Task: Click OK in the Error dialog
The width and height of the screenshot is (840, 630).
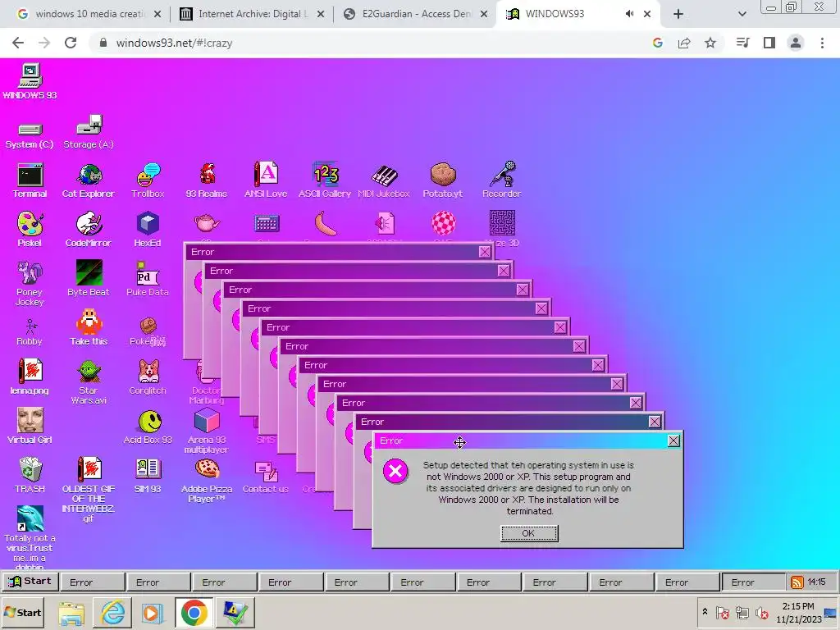Action: [529, 533]
